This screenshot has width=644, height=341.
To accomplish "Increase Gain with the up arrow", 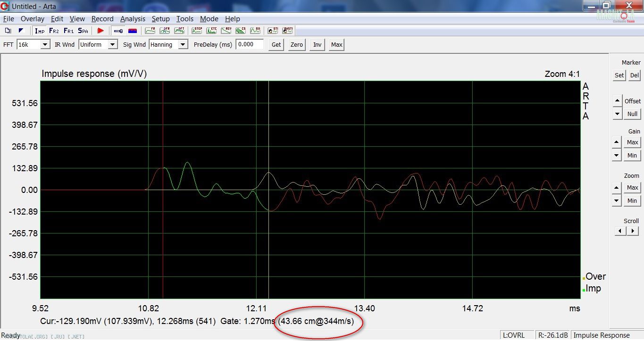I will (x=617, y=142).
